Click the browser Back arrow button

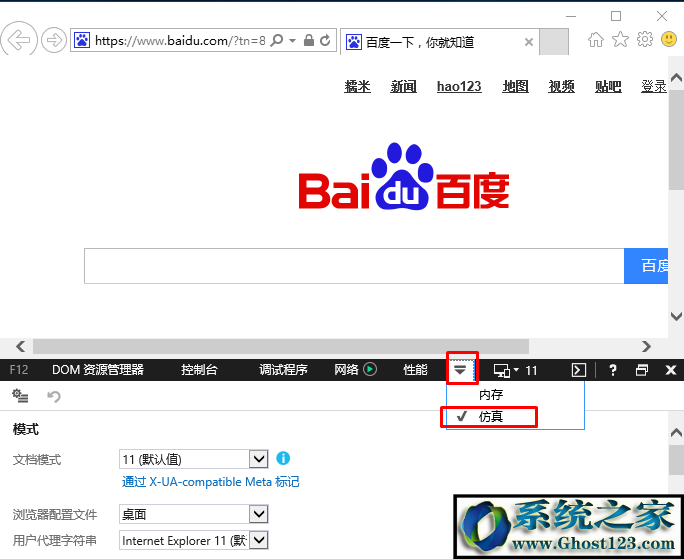19,40
